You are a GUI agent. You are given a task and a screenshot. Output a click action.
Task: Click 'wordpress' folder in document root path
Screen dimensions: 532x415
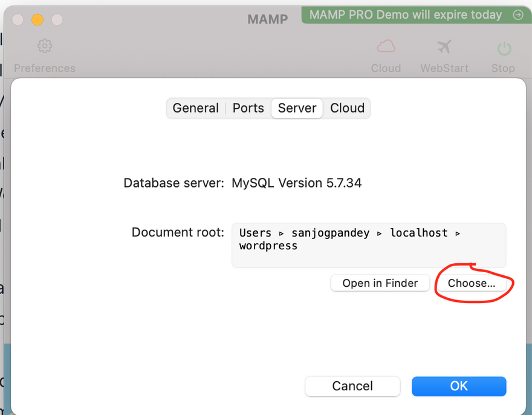pos(268,246)
